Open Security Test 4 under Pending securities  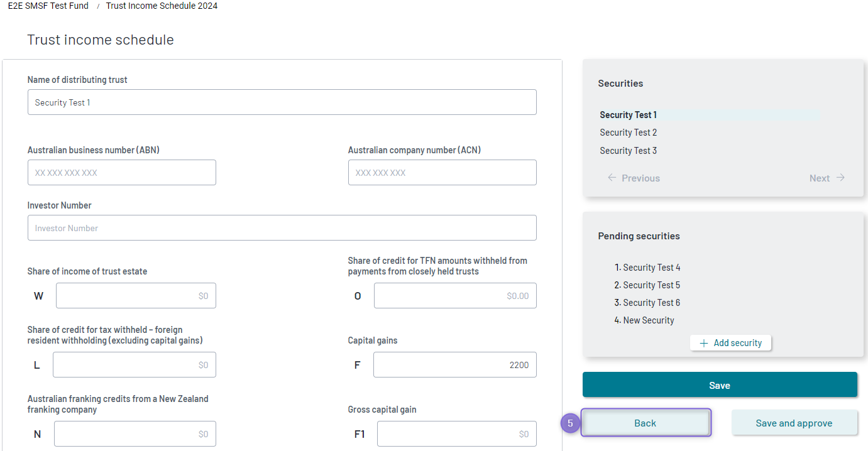coord(652,267)
